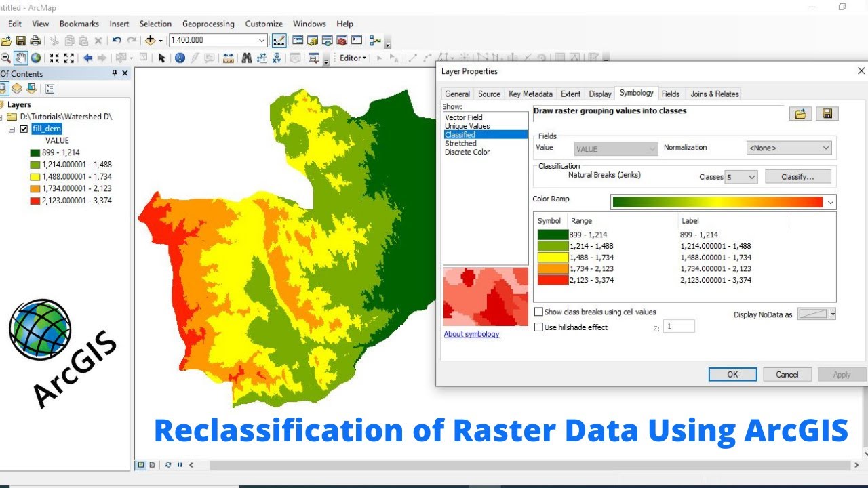Click the Fixed Zoom Out arrows icon
The width and height of the screenshot is (868, 488).
tap(69, 58)
